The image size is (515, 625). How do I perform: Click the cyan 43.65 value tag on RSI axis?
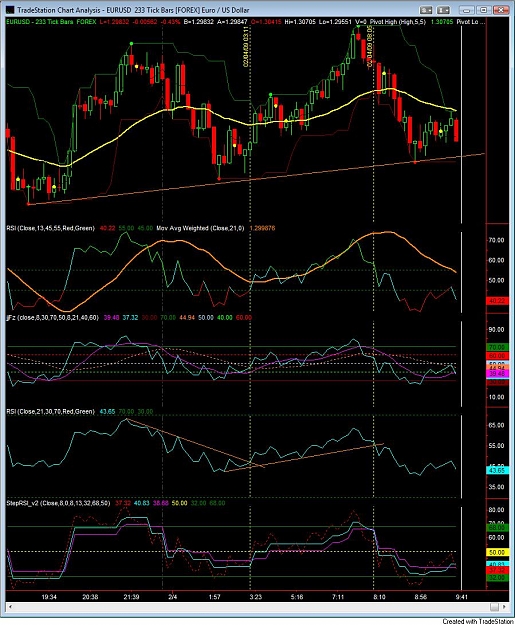[x=497, y=470]
